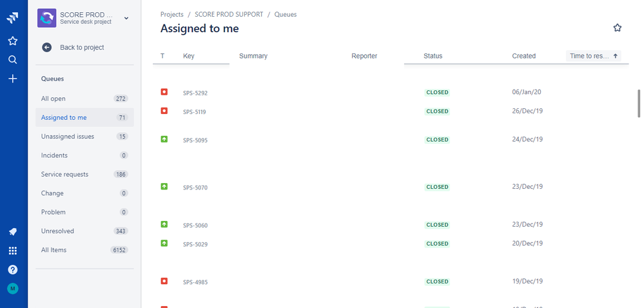The height and width of the screenshot is (308, 644).
Task: Expand the SCORE PROD project switcher chevron
Action: 126,18
